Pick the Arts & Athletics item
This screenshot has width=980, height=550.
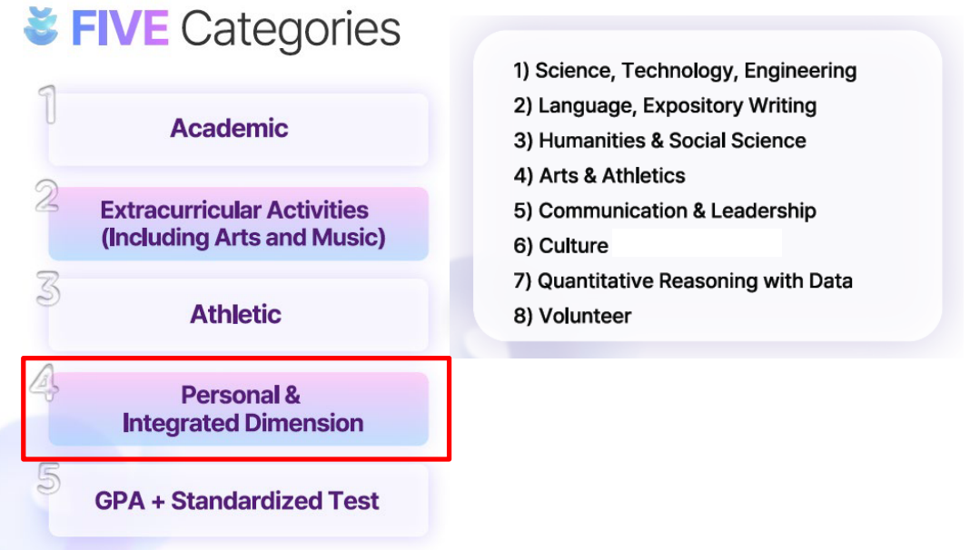pyautogui.click(x=599, y=175)
